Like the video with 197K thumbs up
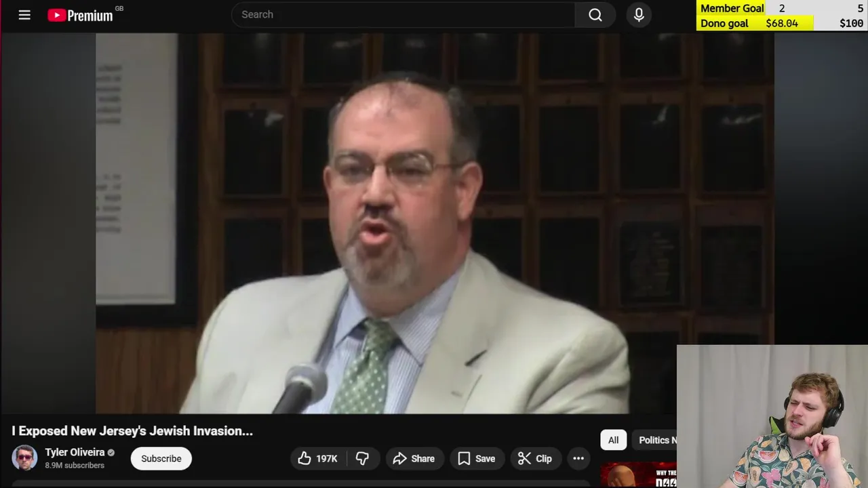The width and height of the screenshot is (868, 488). click(x=317, y=459)
